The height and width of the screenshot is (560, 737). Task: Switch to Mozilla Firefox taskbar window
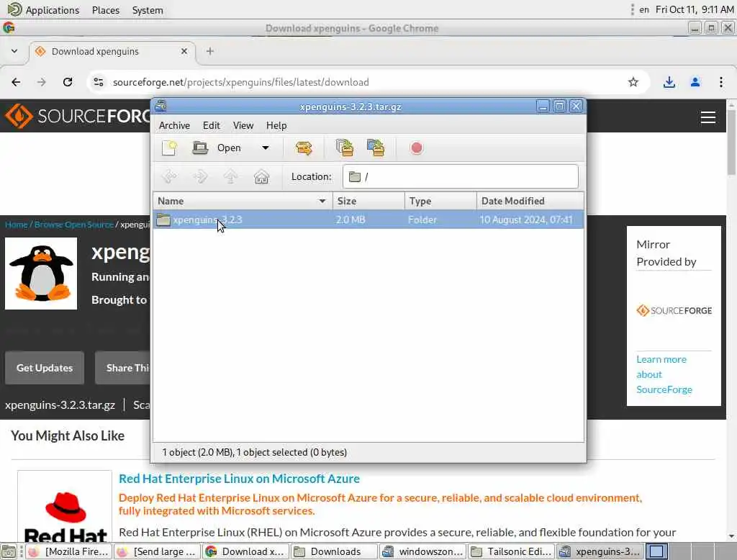68,551
